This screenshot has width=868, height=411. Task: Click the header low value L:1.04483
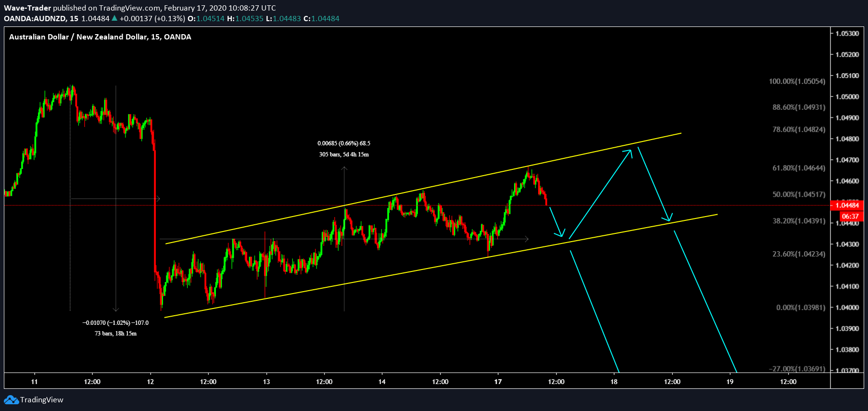[283, 18]
